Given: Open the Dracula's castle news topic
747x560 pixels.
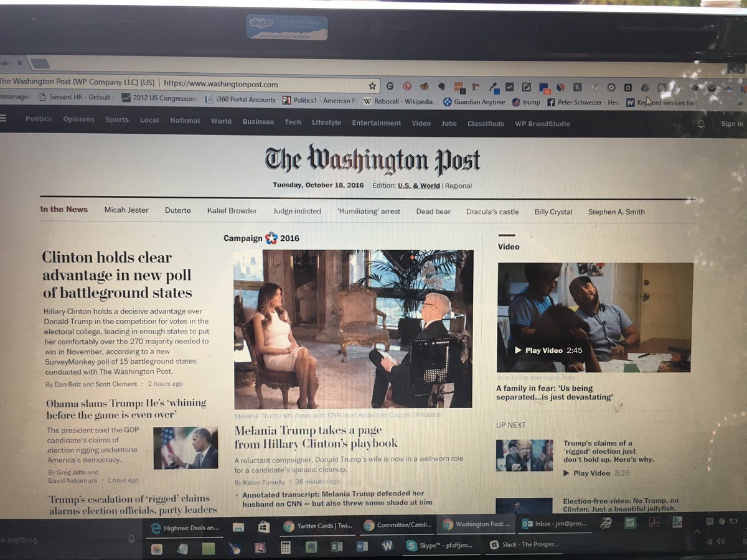Looking at the screenshot, I should pos(492,212).
